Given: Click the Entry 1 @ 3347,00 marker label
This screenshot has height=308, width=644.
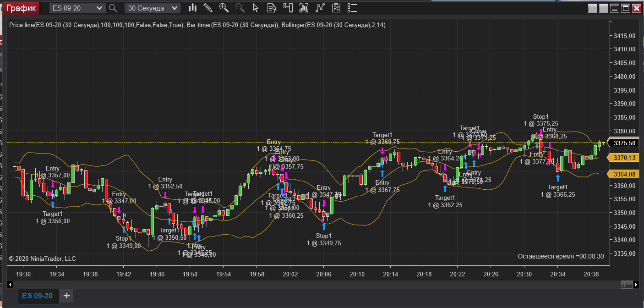Looking at the screenshot, I should pos(119,198).
